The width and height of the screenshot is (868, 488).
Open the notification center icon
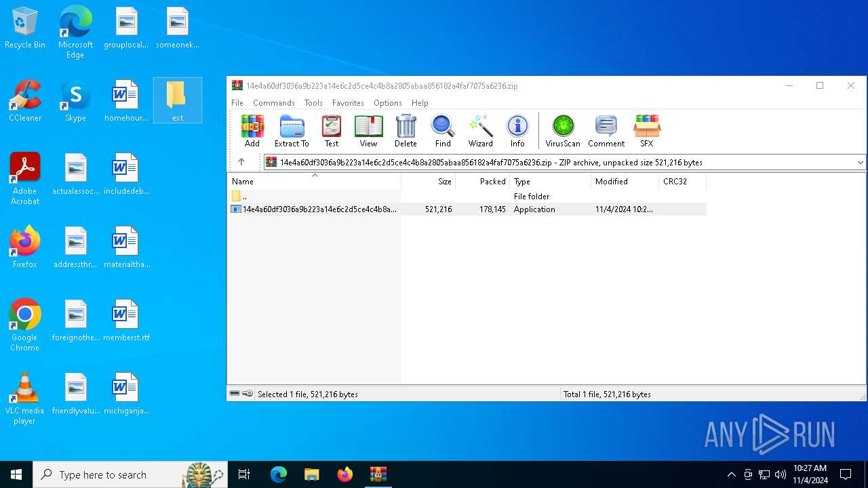(x=846, y=474)
